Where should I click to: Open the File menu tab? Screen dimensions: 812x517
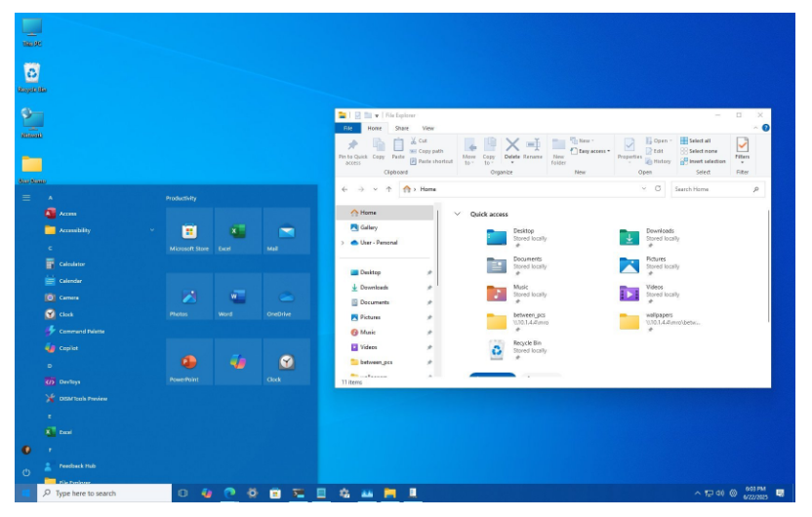[346, 128]
